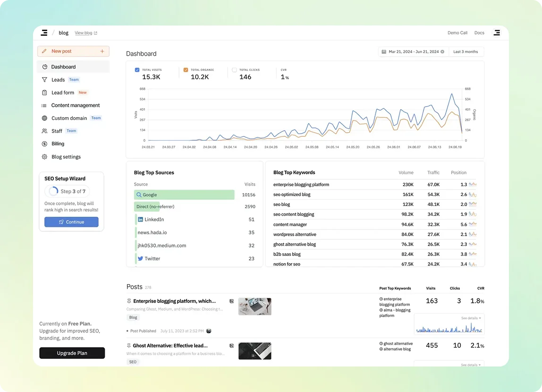The height and width of the screenshot is (392, 542).
Task: Click the trend sparkline icon for enterprise blogging platform
Action: (x=473, y=185)
